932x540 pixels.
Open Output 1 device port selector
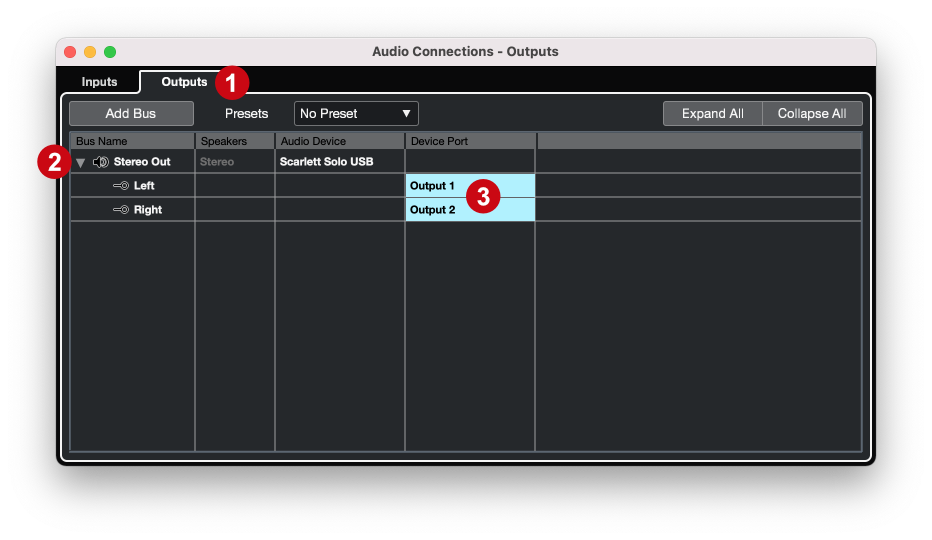470,186
